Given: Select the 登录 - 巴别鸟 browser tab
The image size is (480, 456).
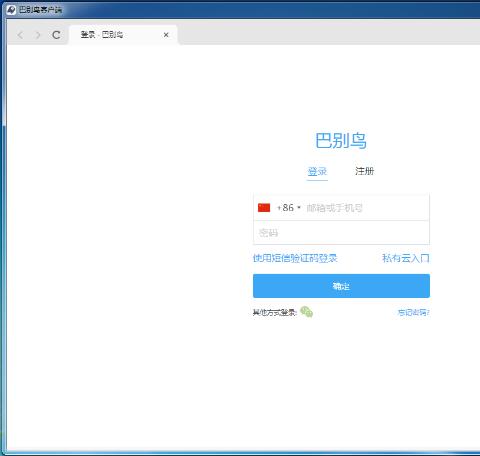Looking at the screenshot, I should (123, 35).
